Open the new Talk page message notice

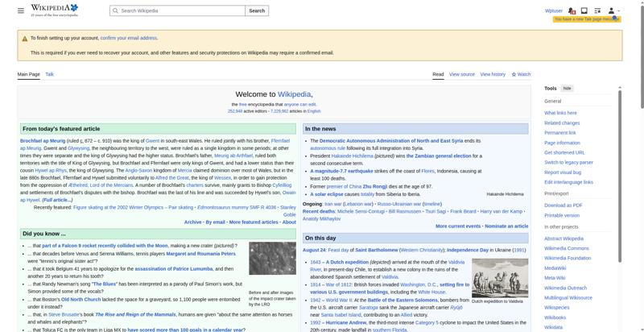coord(587,19)
